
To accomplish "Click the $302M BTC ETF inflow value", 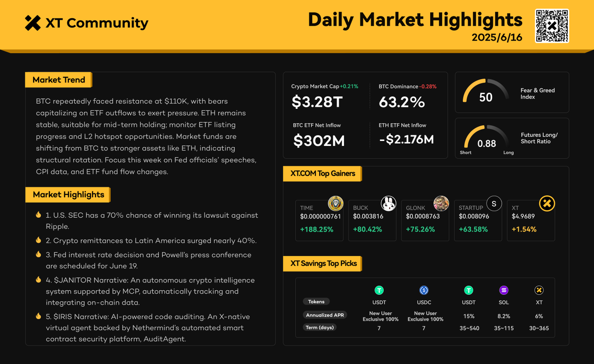I will (319, 141).
